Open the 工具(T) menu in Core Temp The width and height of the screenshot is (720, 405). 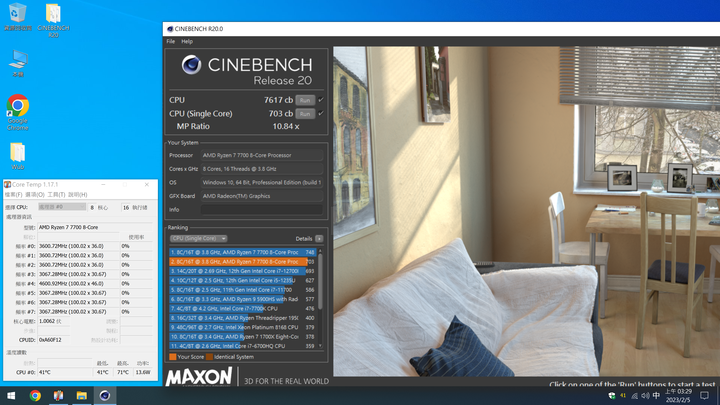point(56,195)
